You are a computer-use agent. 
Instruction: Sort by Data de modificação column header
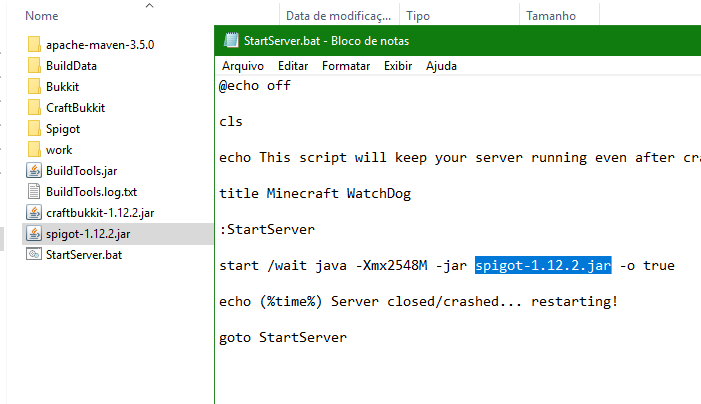pyautogui.click(x=337, y=16)
